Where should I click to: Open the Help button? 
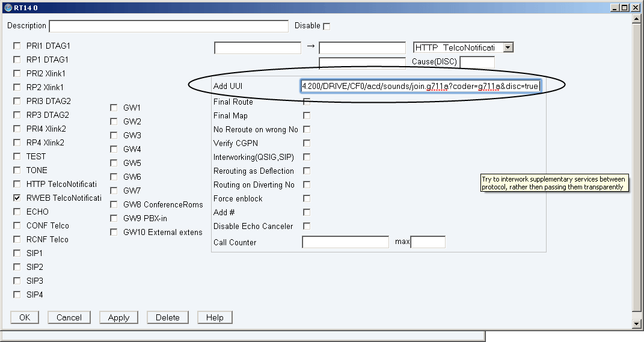[x=215, y=317]
